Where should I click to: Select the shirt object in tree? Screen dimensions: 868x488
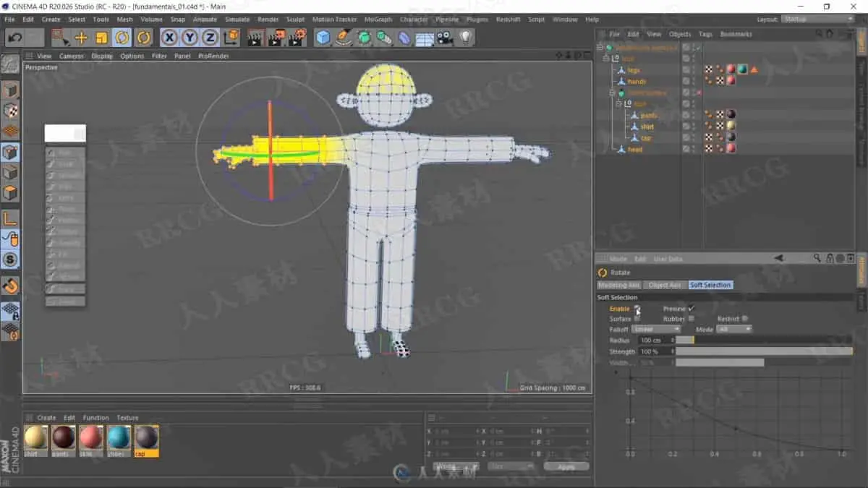(x=647, y=127)
